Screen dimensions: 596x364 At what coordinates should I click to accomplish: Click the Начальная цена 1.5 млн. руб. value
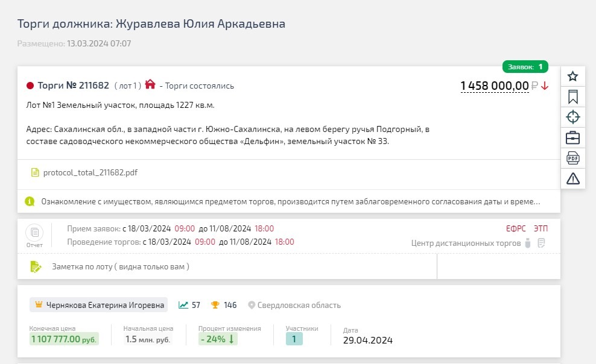click(x=147, y=339)
